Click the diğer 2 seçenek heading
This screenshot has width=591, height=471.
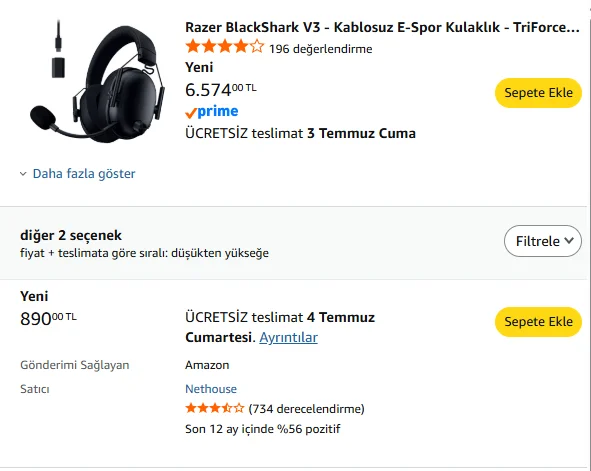[x=71, y=235]
